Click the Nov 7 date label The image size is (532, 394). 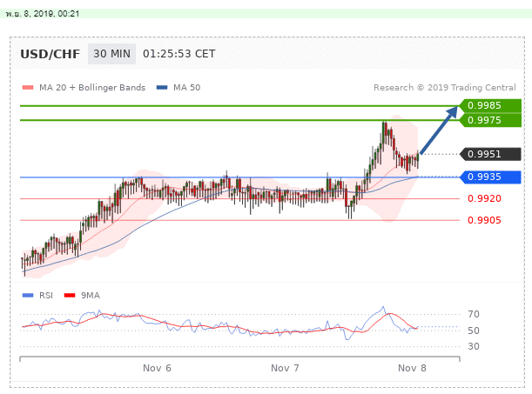(x=285, y=368)
